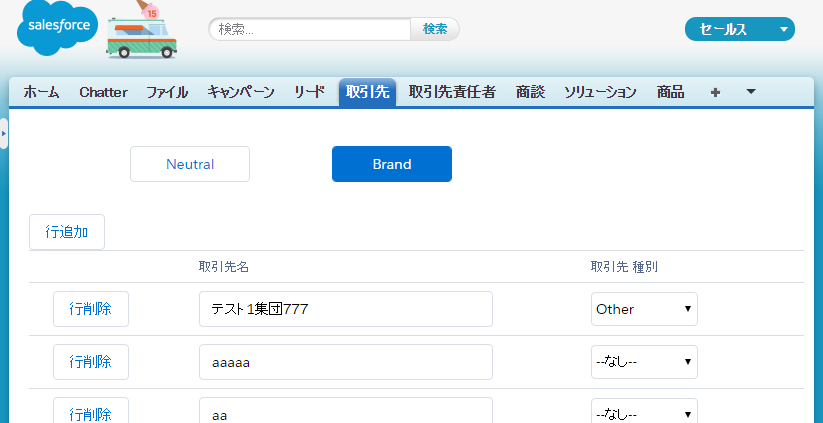Open the ソリューション tab
Screen dimensions: 823x423
pyautogui.click(x=600, y=92)
